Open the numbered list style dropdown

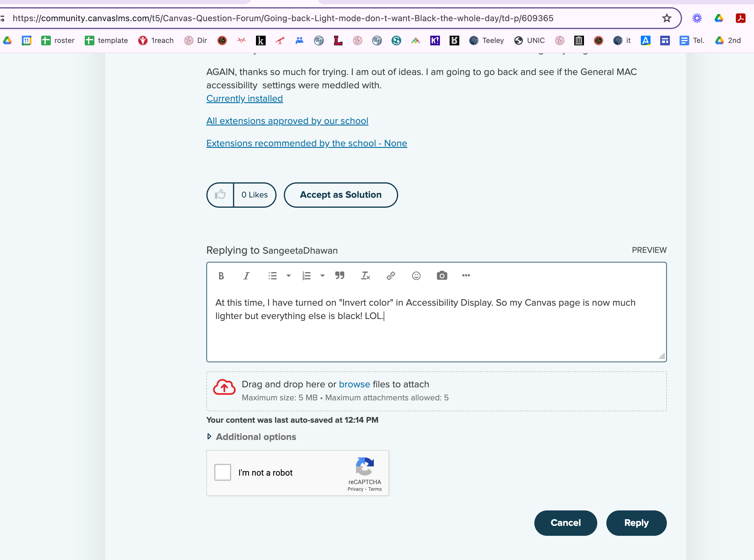[322, 275]
